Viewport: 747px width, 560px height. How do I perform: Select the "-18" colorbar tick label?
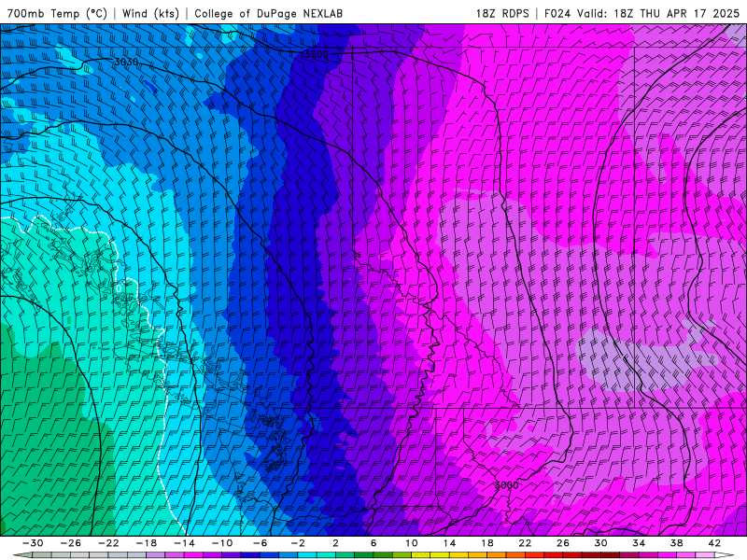click(147, 543)
